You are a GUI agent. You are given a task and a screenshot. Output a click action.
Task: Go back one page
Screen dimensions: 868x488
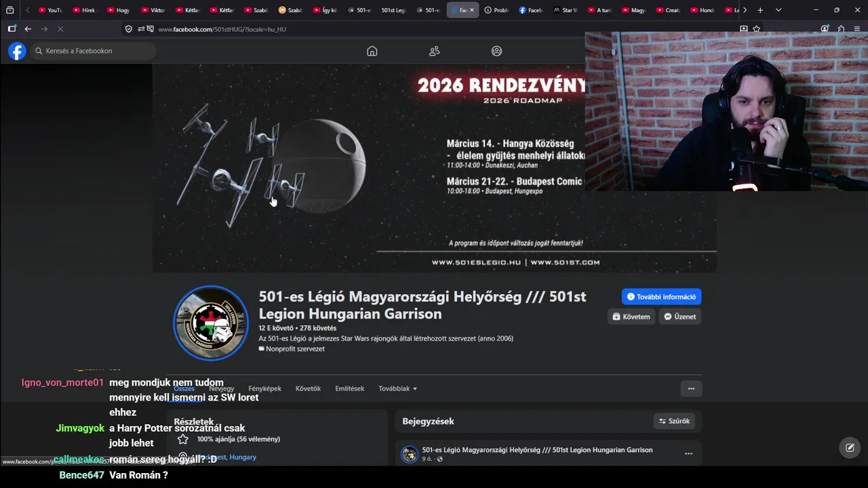[28, 29]
